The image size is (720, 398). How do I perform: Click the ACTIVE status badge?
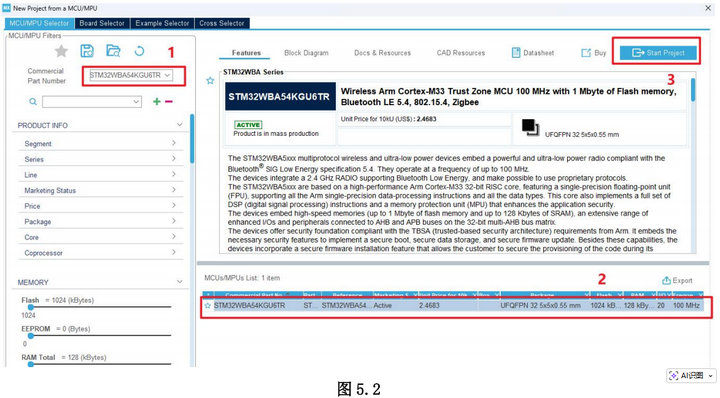pos(248,125)
